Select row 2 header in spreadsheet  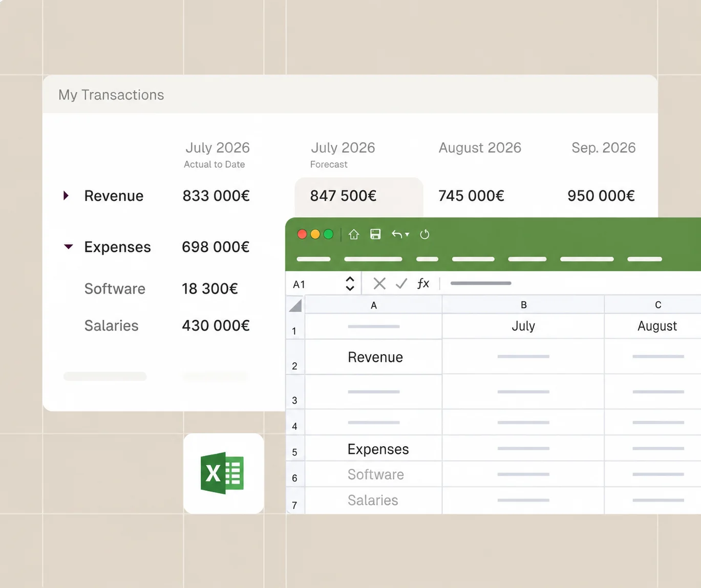[295, 357]
